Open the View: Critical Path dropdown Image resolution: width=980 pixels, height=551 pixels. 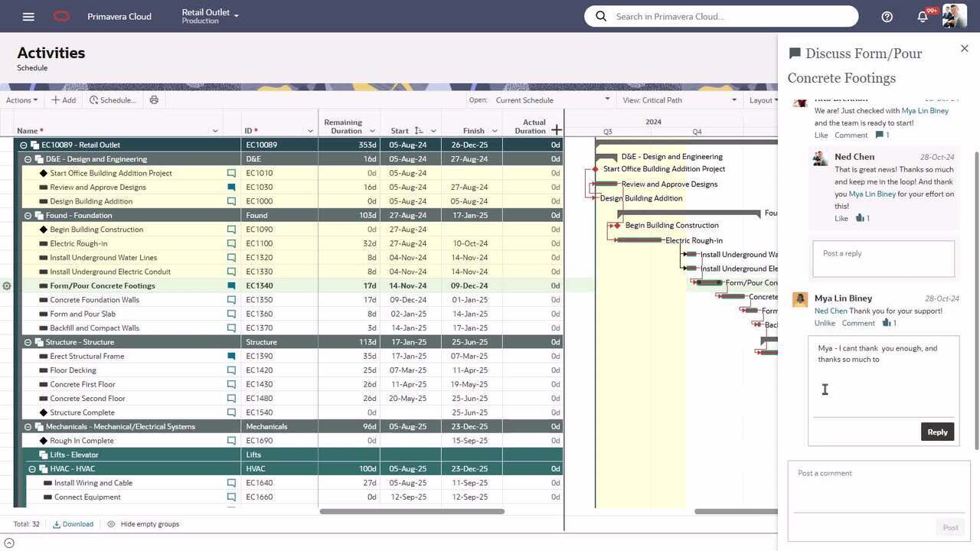tap(679, 100)
